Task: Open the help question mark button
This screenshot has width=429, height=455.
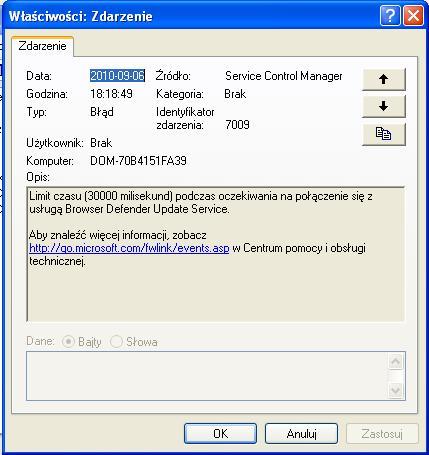Action: tap(390, 15)
